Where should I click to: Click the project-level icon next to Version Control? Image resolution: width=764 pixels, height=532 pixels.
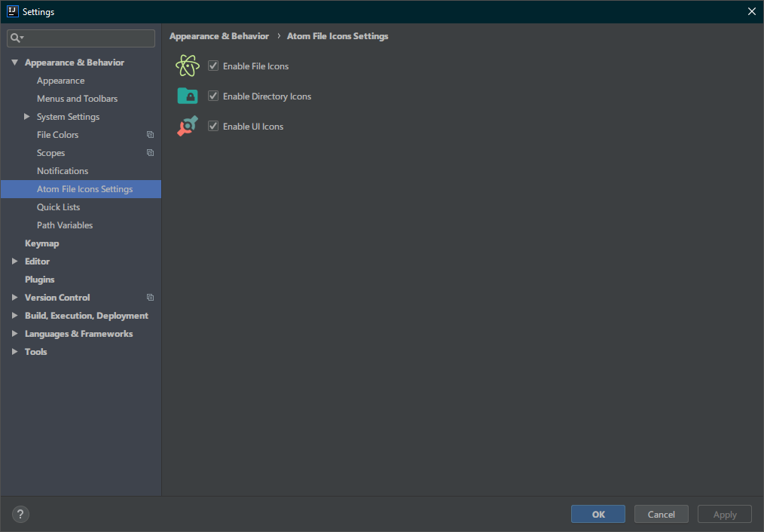[x=150, y=298]
